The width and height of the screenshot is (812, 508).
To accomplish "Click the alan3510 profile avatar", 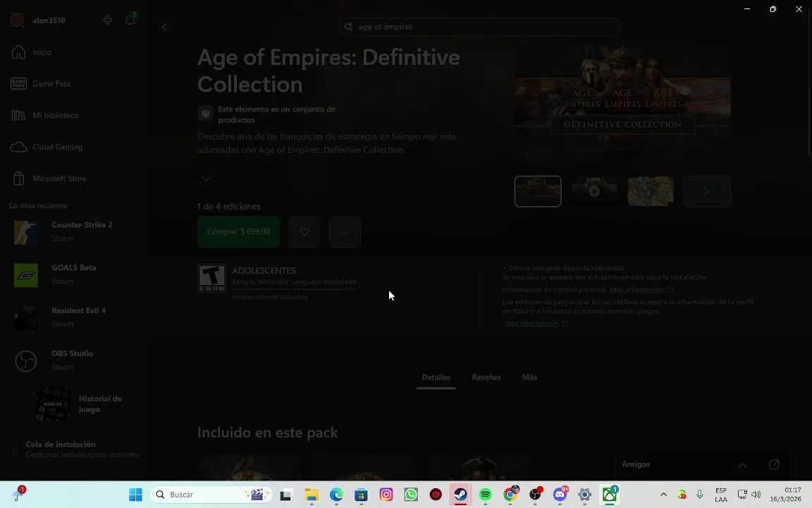I will click(x=17, y=20).
